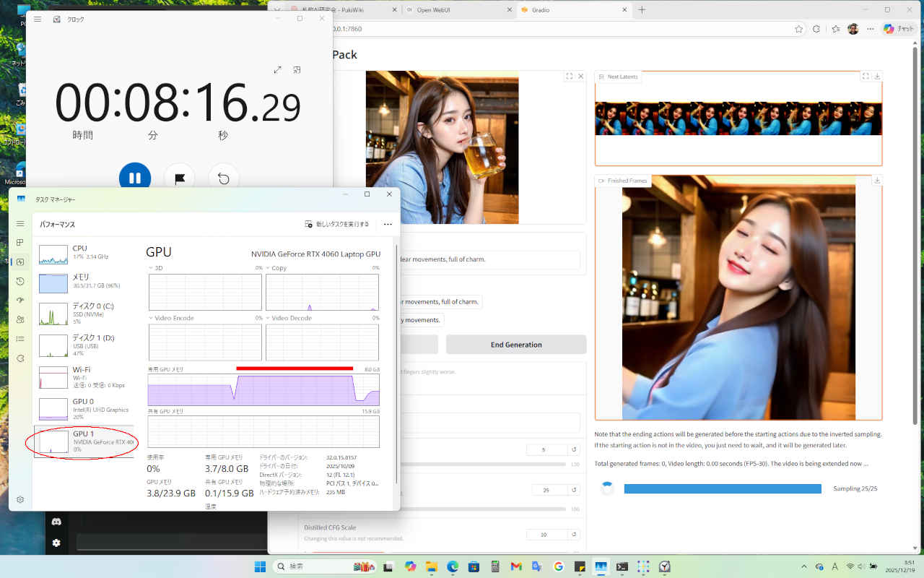Image resolution: width=924 pixels, height=578 pixels.
Task: Click the End Generation button
Action: coord(516,345)
